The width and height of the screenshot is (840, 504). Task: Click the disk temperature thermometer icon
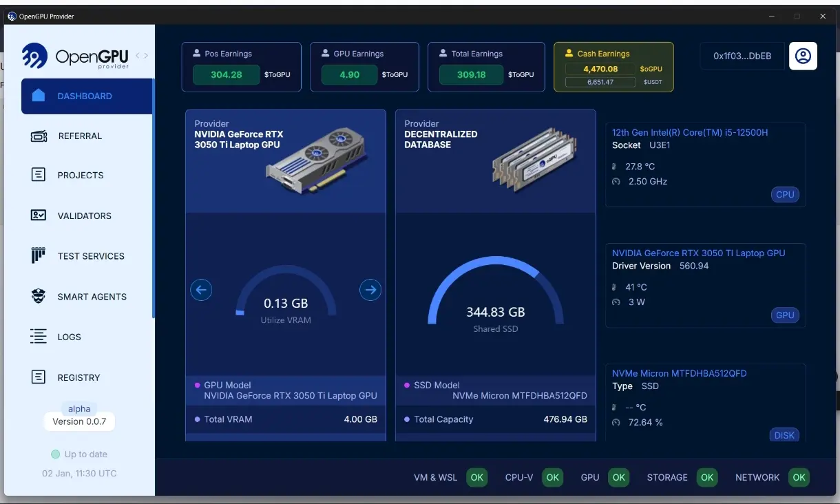coord(615,407)
